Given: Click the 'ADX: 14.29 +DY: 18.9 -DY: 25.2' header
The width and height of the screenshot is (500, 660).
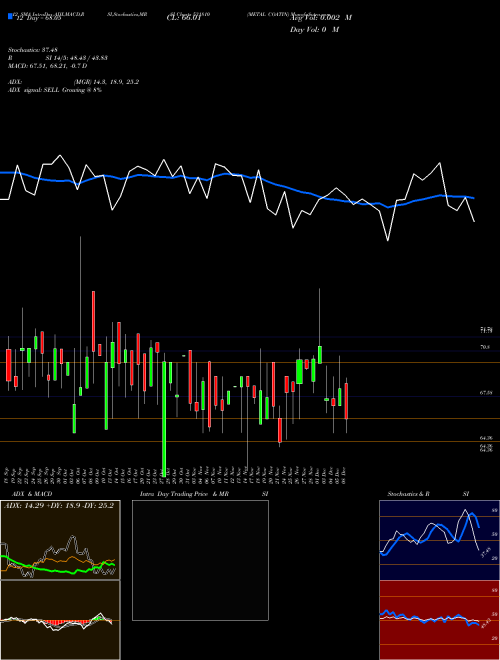Looking at the screenshot, I should pos(59,506).
